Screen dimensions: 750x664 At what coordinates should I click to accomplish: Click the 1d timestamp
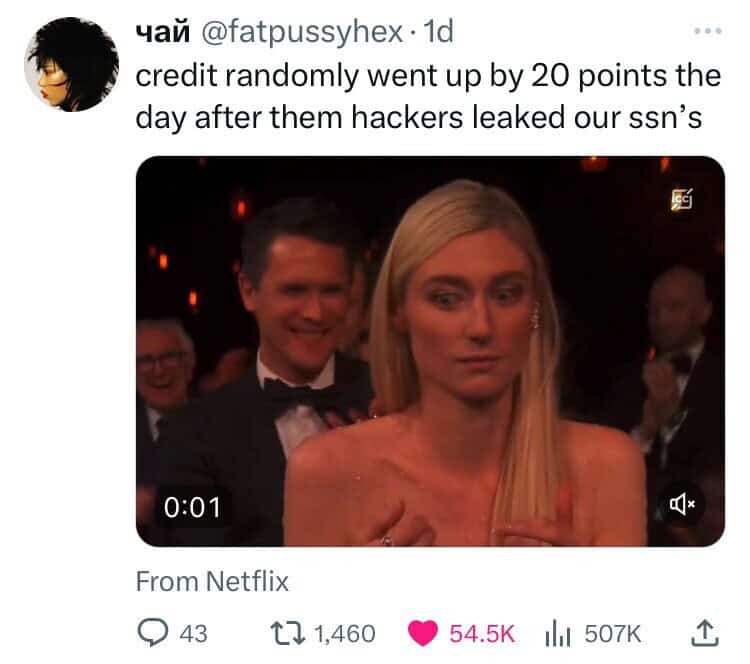coord(439,32)
